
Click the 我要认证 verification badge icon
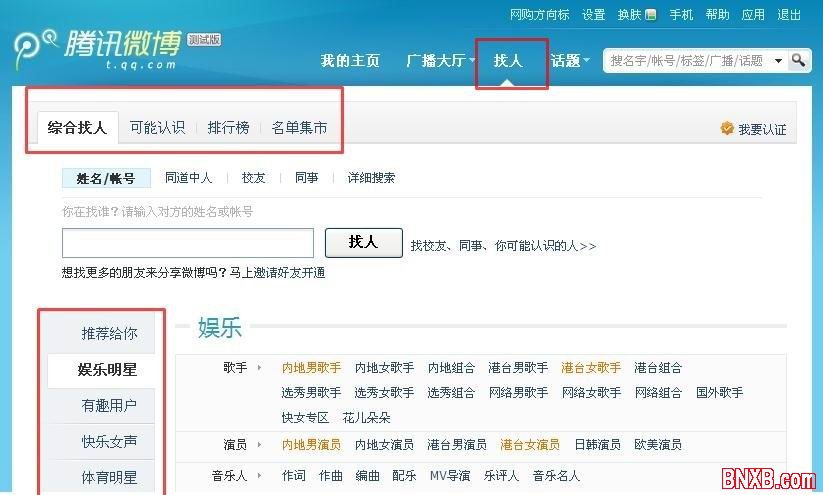727,129
